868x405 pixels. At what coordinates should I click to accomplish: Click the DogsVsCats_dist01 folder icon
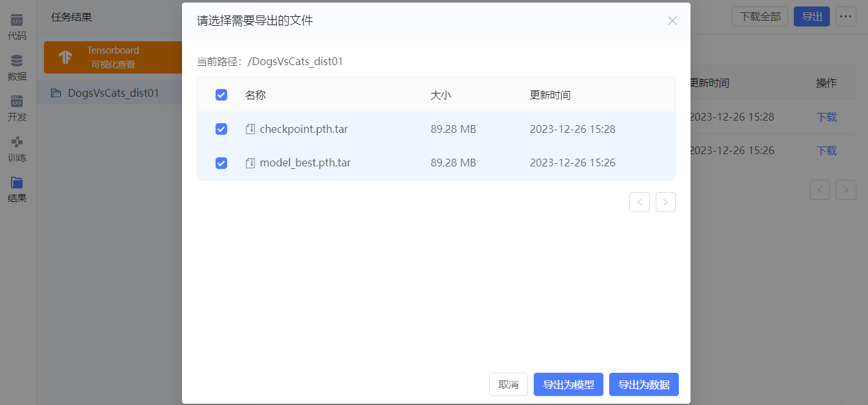pos(56,93)
